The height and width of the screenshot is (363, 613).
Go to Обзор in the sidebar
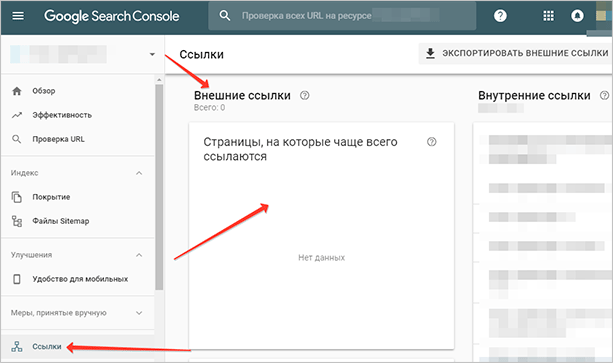44,91
